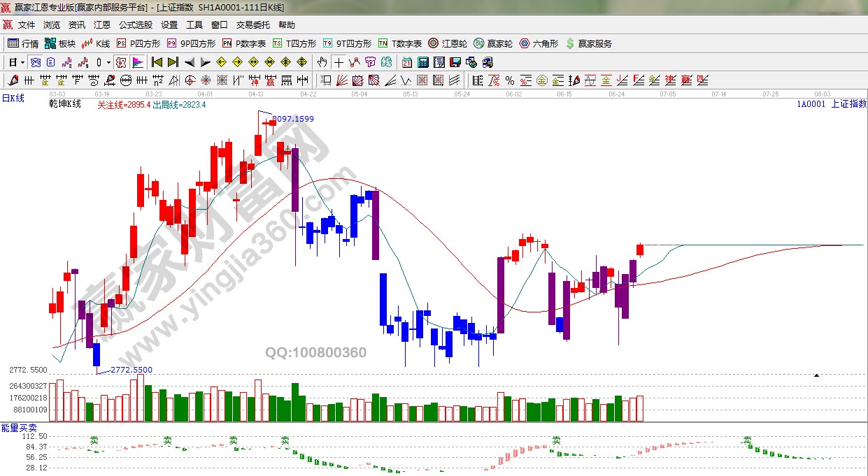868x476 pixels.
Task: Toggle the boxed 权 adjustment button
Action: [121, 62]
